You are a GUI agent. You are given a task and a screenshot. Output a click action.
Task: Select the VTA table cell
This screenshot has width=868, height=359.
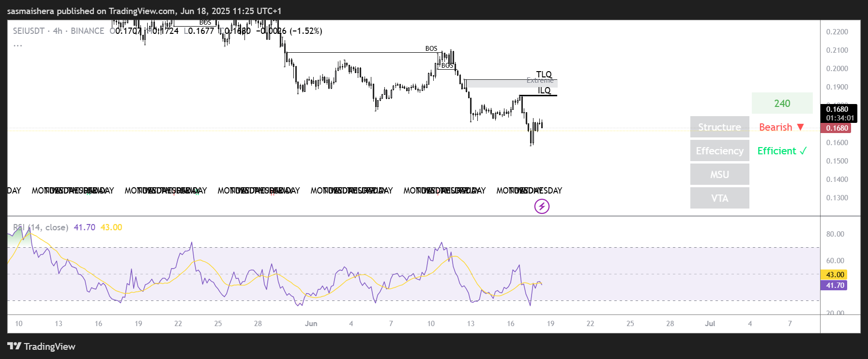(x=719, y=198)
